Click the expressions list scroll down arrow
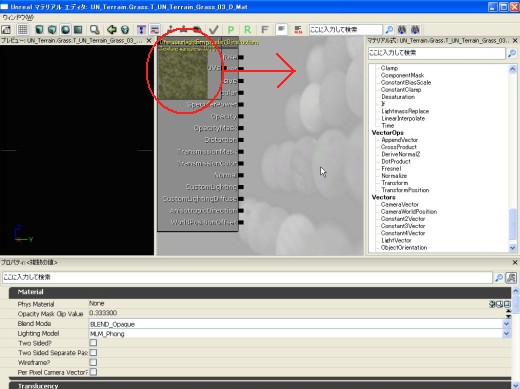This screenshot has width=520, height=389. (512, 248)
